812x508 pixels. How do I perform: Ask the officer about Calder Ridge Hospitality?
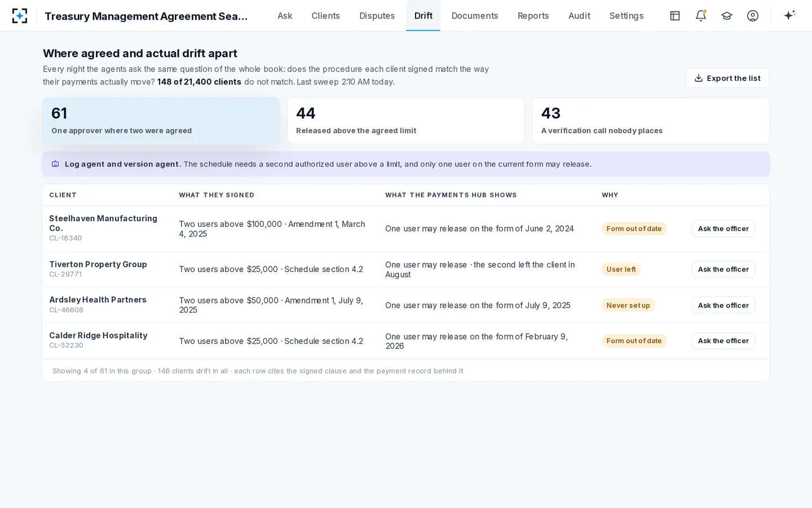click(x=723, y=341)
